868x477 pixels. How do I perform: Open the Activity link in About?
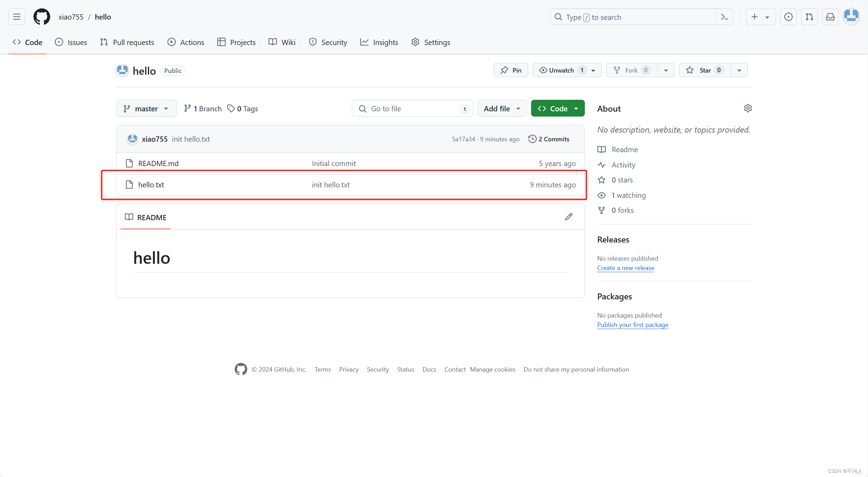pyautogui.click(x=616, y=165)
